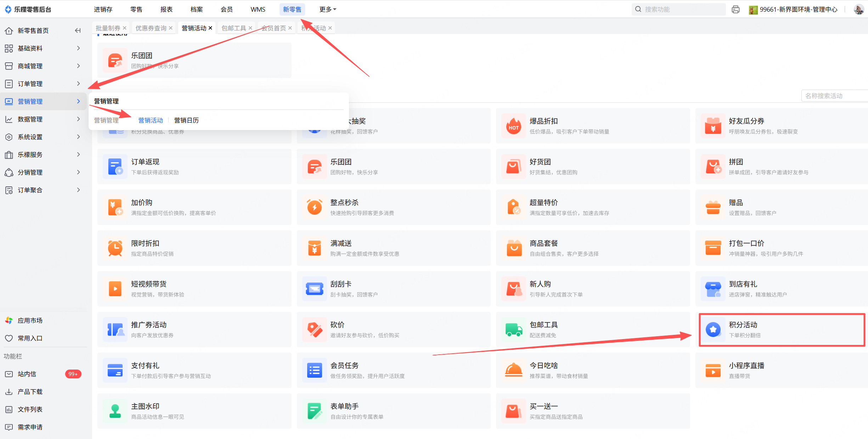Click the 营销日历 link in popup
The width and height of the screenshot is (868, 439).
click(x=186, y=120)
